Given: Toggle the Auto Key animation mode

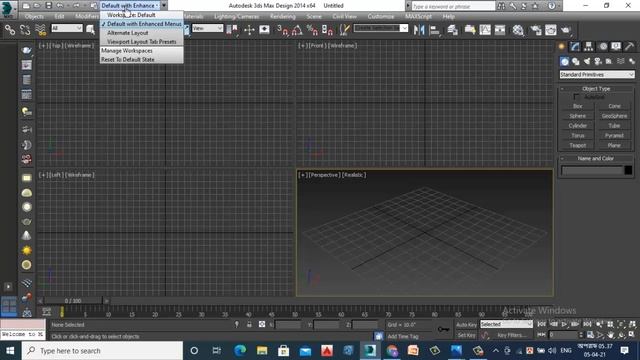Looking at the screenshot, I should click(x=466, y=324).
